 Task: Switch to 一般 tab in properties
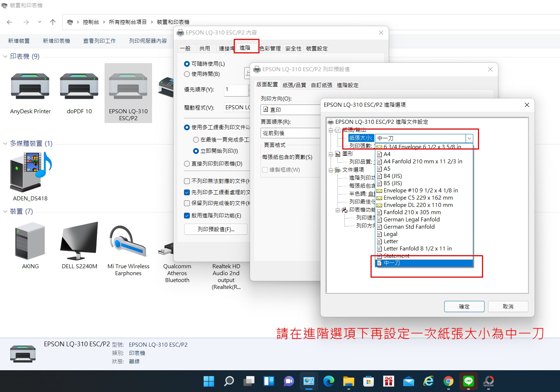pos(185,48)
